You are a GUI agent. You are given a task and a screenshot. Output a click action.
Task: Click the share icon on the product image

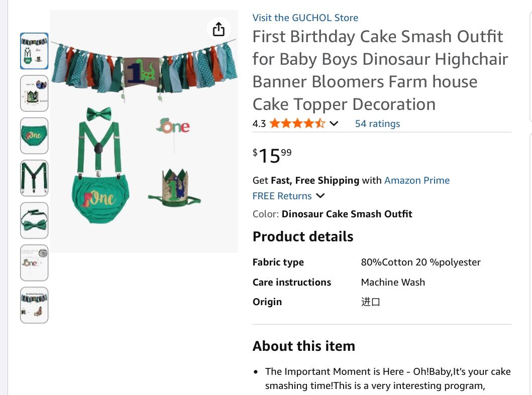[219, 29]
